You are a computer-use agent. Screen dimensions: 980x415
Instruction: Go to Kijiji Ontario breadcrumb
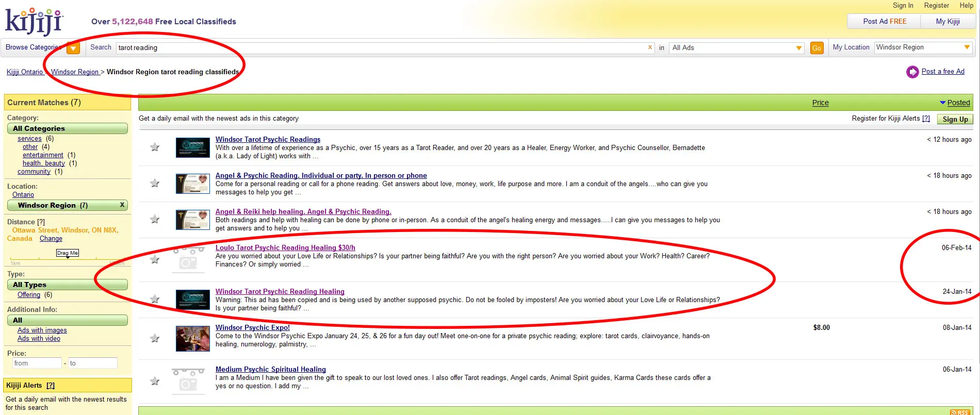[25, 72]
